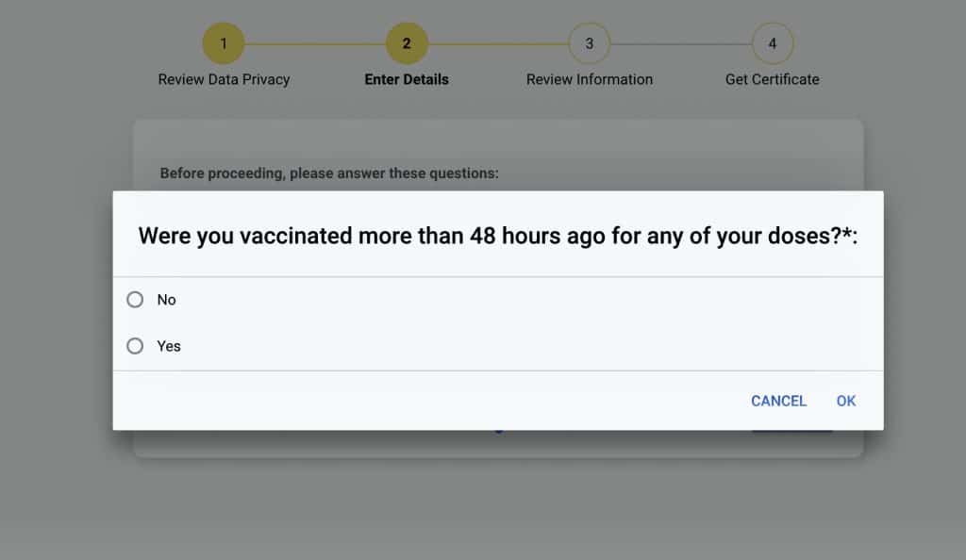
Task: Open the Enter Details step label
Action: coord(407,79)
